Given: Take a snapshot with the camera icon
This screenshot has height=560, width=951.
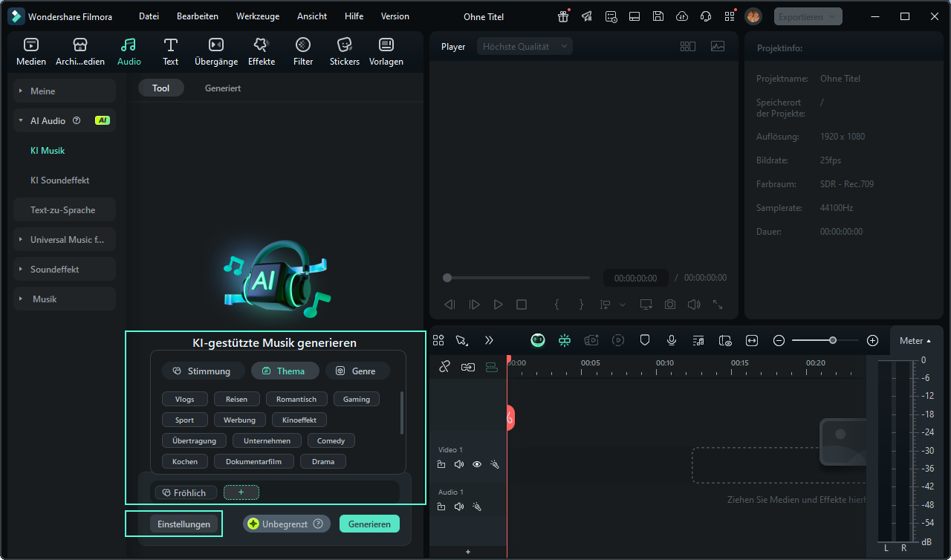Looking at the screenshot, I should click(x=670, y=305).
